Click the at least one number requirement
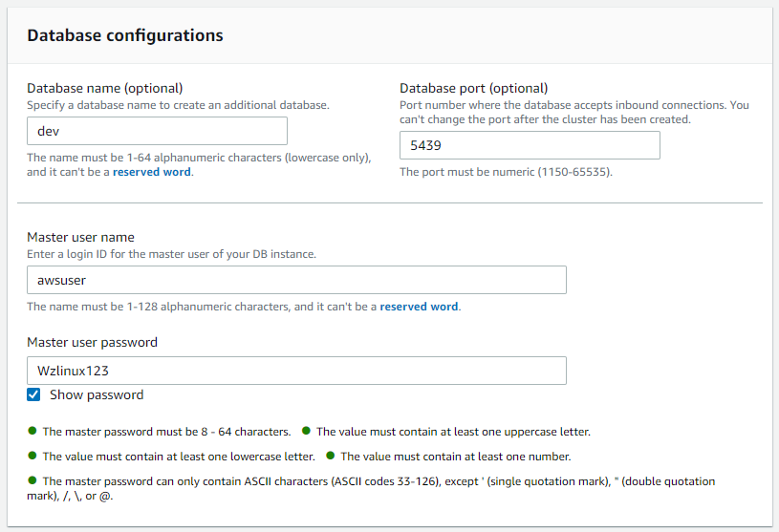Viewport: 779px width, 532px height. (456, 457)
